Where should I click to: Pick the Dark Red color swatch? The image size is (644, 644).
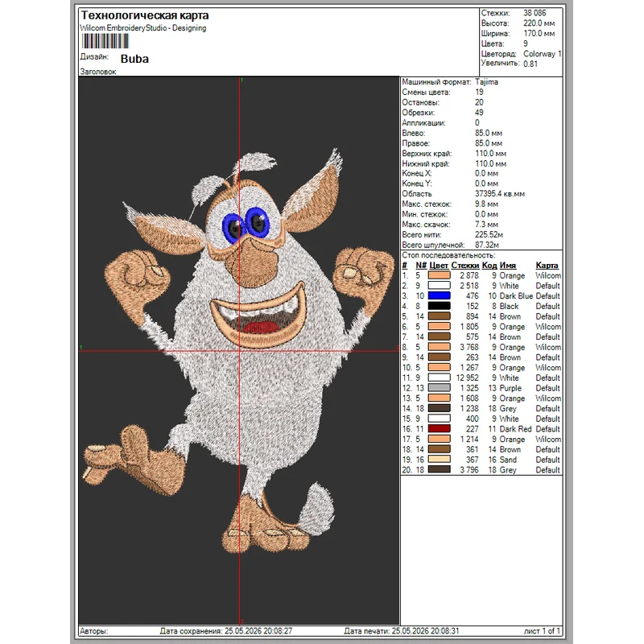tap(439, 429)
